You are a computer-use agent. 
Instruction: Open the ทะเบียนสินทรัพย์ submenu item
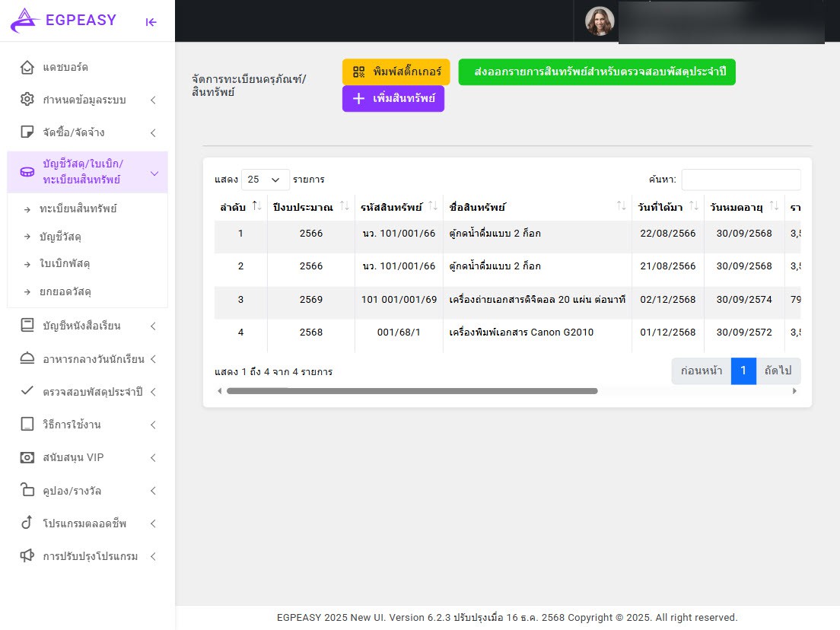pyautogui.click(x=78, y=208)
